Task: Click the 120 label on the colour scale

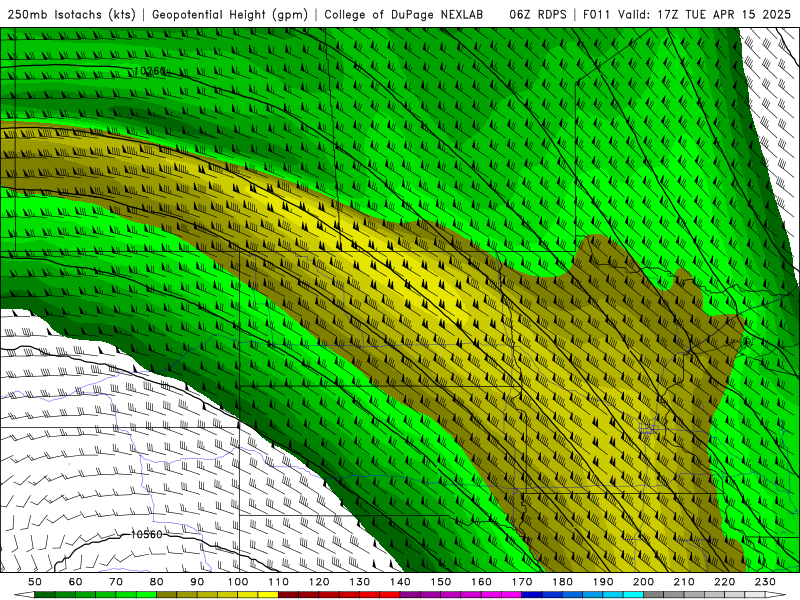Action: coord(319,582)
